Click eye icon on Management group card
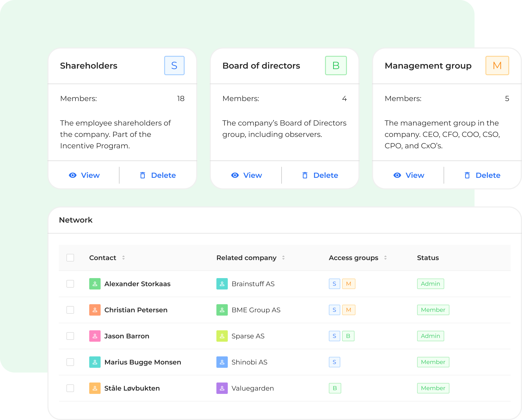The width and height of the screenshot is (522, 420). [397, 175]
